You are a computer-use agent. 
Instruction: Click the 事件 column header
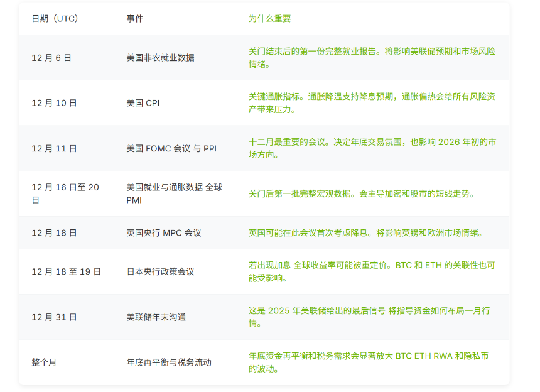point(135,19)
